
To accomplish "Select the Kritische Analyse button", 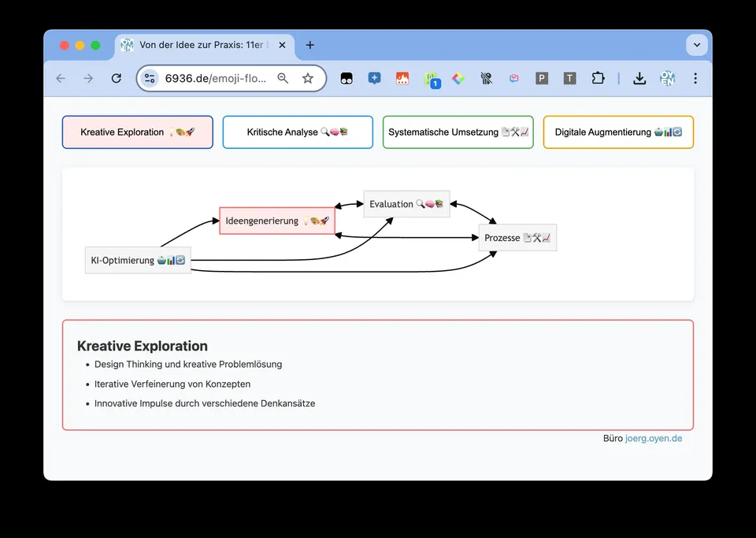I will point(298,132).
